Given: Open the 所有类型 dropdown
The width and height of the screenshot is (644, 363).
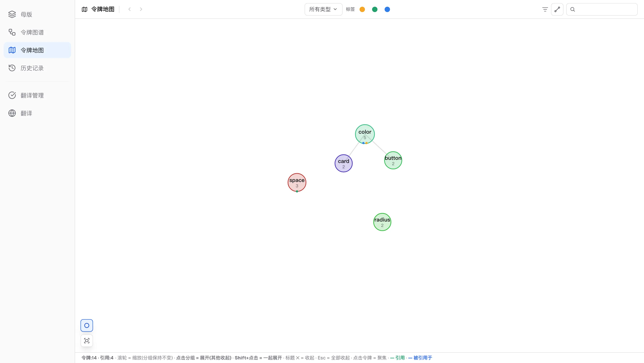Looking at the screenshot, I should tap(323, 9).
